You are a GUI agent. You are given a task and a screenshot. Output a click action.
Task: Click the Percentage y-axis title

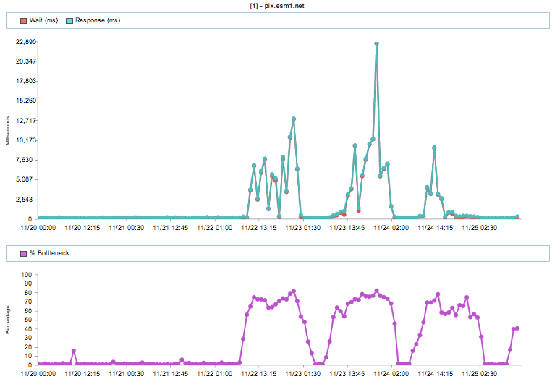pos(8,320)
